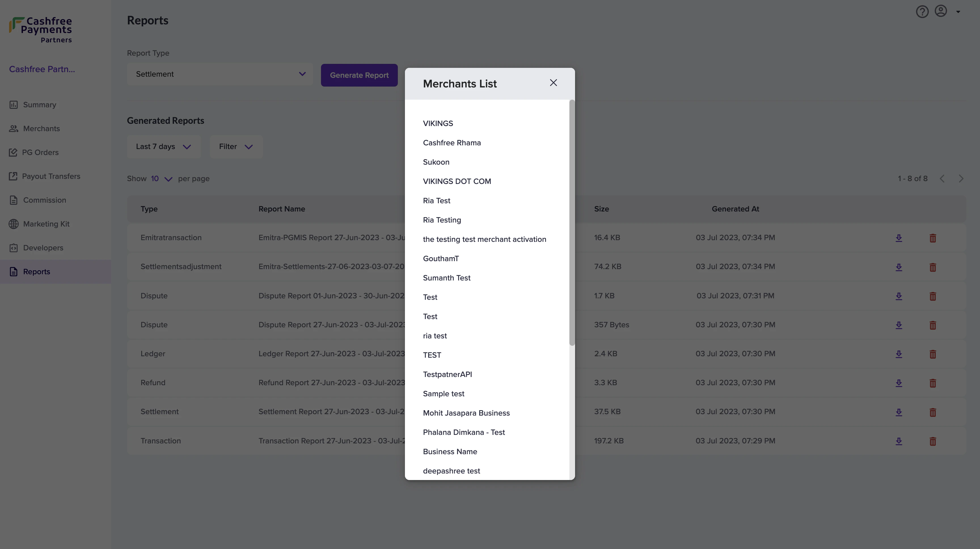The image size is (980, 549).
Task: Click the previous page arrow
Action: (x=942, y=179)
